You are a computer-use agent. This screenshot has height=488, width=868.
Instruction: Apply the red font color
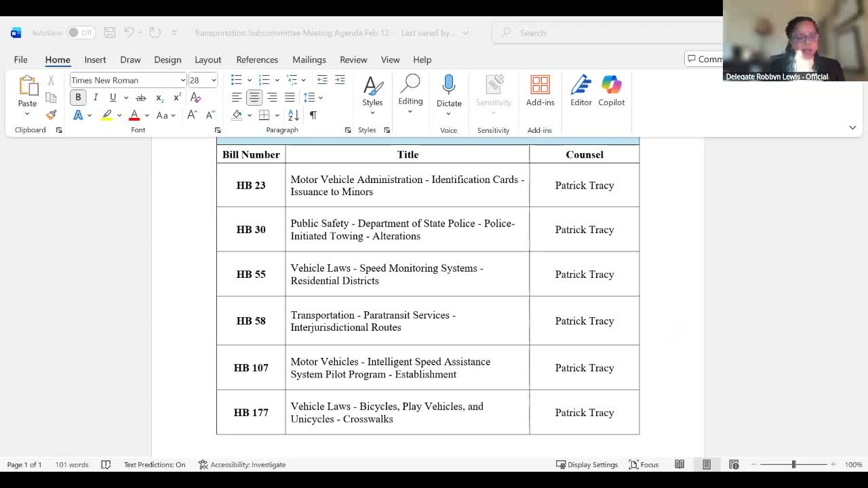134,115
